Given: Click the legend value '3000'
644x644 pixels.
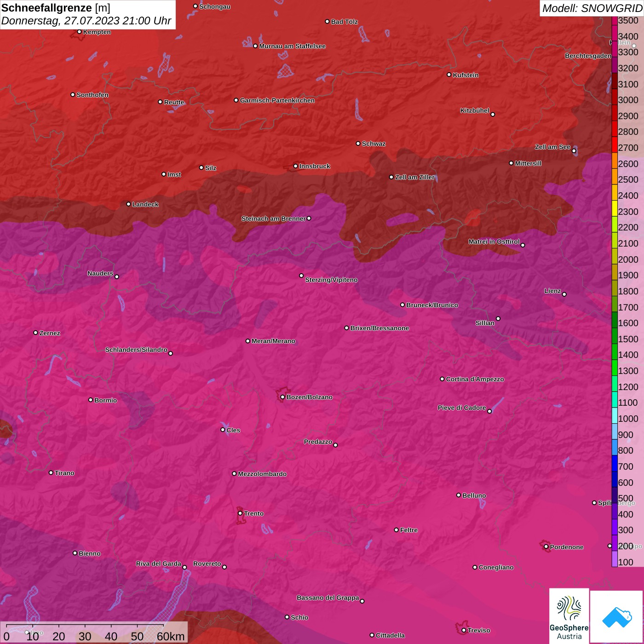Looking at the screenshot, I should tap(628, 100).
